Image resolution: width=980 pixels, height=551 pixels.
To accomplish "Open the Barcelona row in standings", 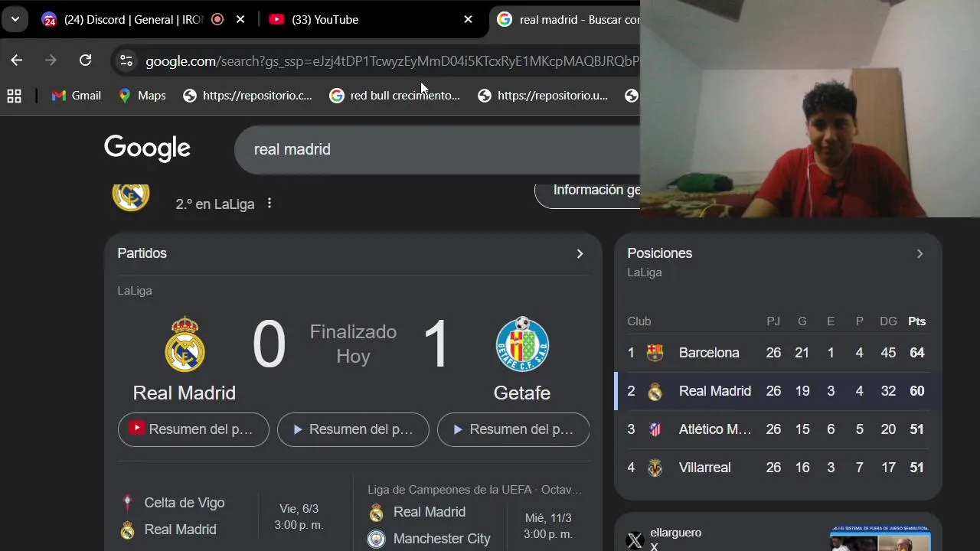I will pos(778,353).
